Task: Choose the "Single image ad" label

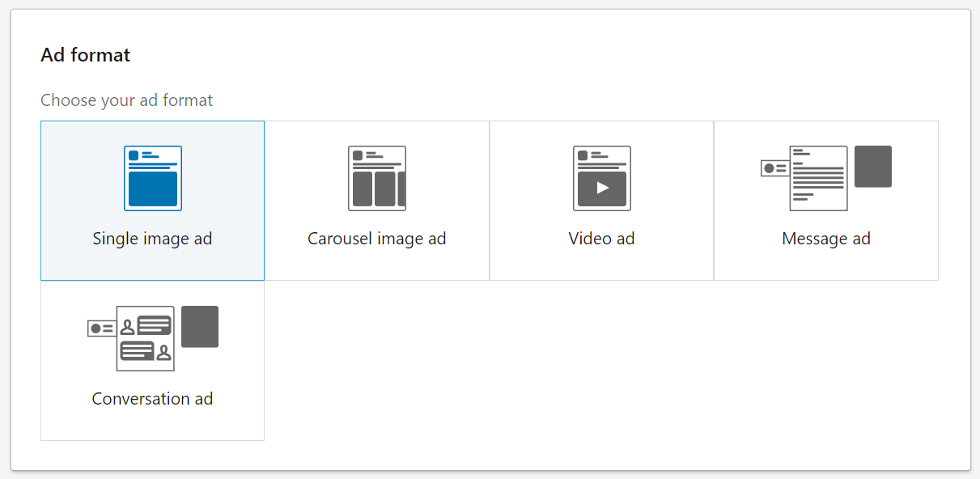Action: point(152,239)
